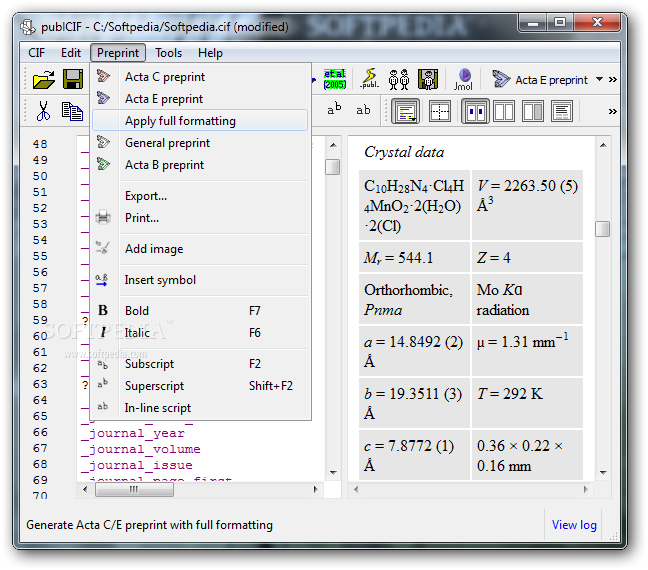Viewport: 648px width, 570px height.
Task: Click the lightning '_publ' toolbar icon
Action: [369, 79]
